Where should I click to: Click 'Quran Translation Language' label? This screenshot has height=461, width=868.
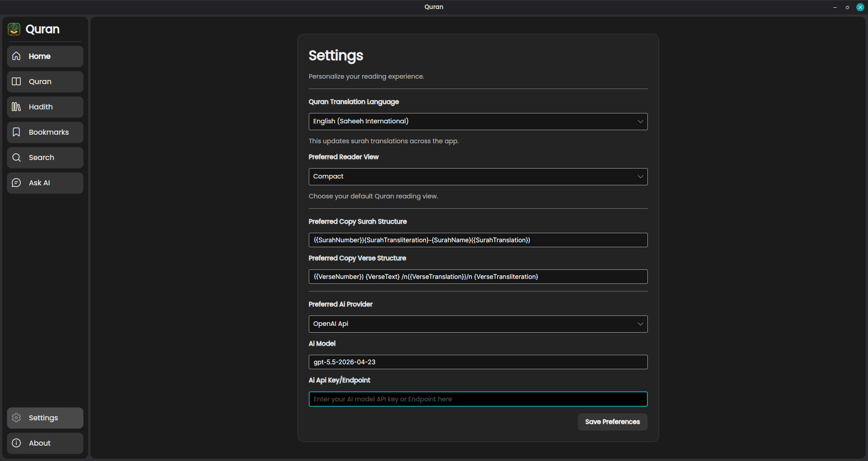click(354, 102)
